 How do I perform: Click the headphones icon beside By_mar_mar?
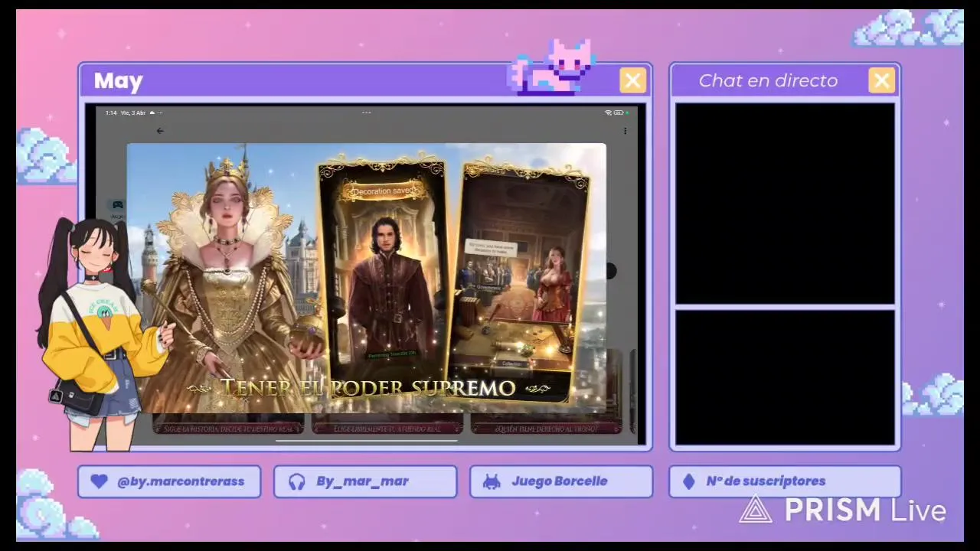(296, 481)
